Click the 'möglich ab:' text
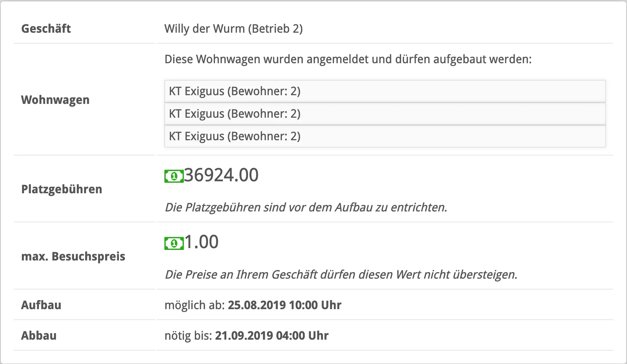The image size is (627, 364). pos(195,305)
